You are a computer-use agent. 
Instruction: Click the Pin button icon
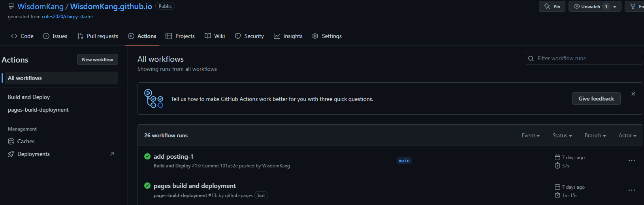coord(547,6)
